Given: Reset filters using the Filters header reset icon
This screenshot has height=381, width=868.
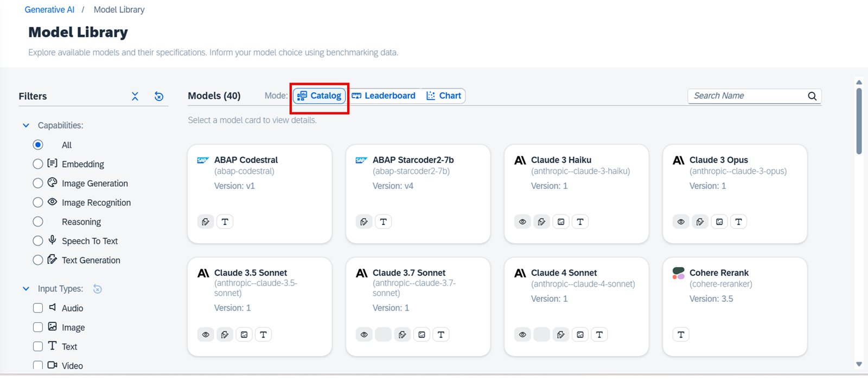Looking at the screenshot, I should click(x=159, y=96).
